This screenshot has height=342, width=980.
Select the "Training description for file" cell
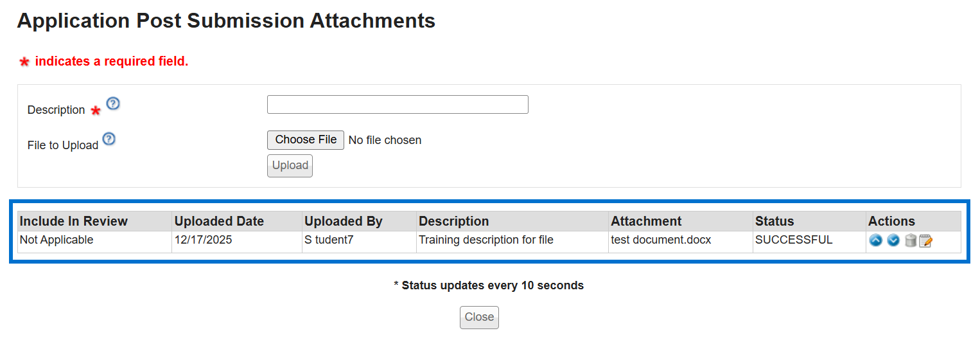(x=486, y=240)
